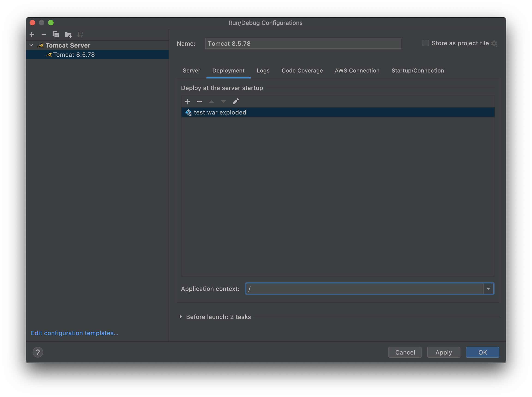
Task: Remove the test:war exploded artifact
Action: coord(199,102)
